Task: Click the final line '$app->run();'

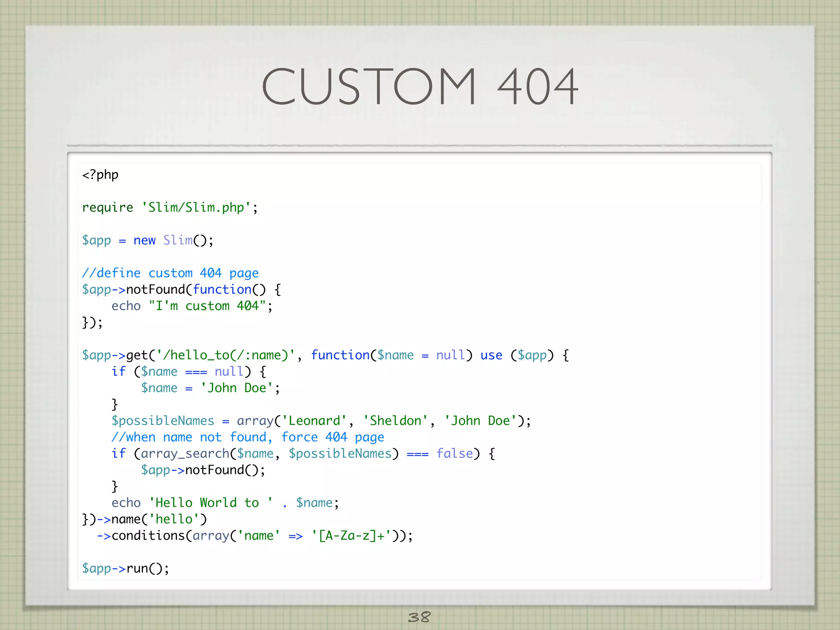Action: pos(126,568)
